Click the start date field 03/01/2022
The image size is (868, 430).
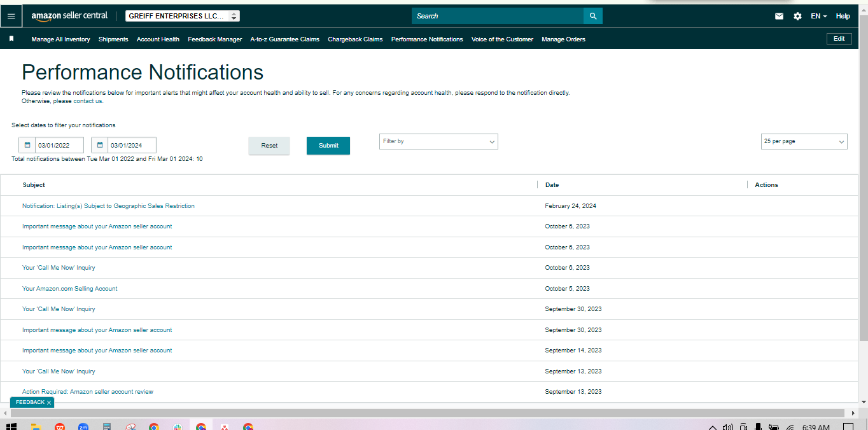[59, 145]
